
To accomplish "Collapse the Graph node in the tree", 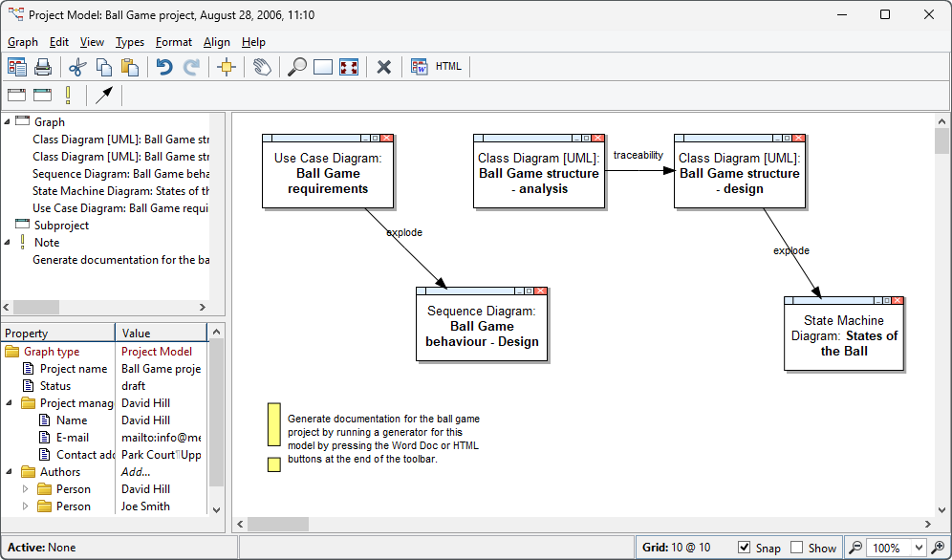I will click(9, 121).
